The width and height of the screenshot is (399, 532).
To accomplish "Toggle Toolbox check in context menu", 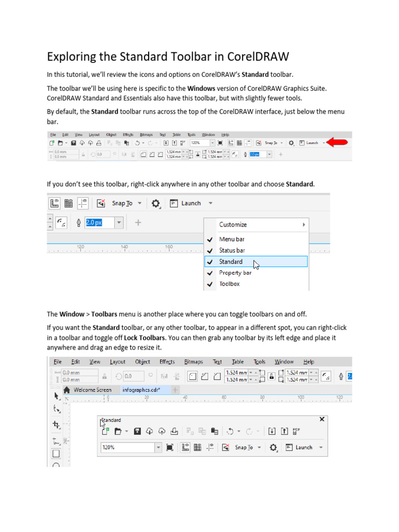I will click(x=210, y=284).
